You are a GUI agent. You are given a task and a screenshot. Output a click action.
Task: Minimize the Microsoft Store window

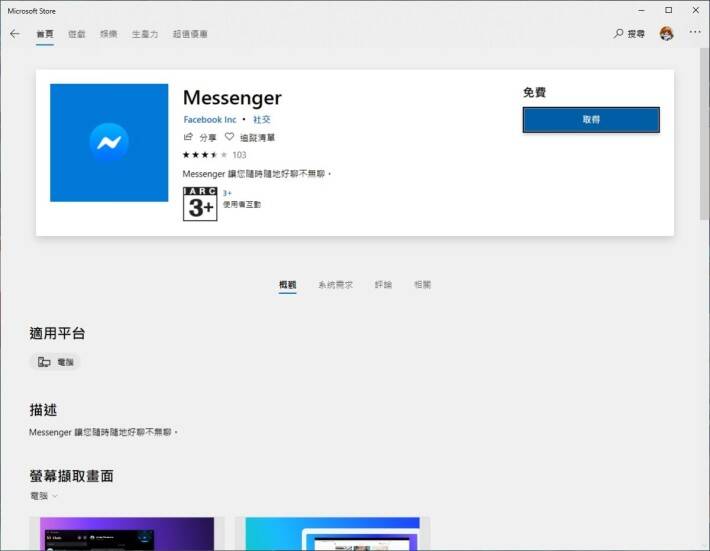click(x=641, y=10)
